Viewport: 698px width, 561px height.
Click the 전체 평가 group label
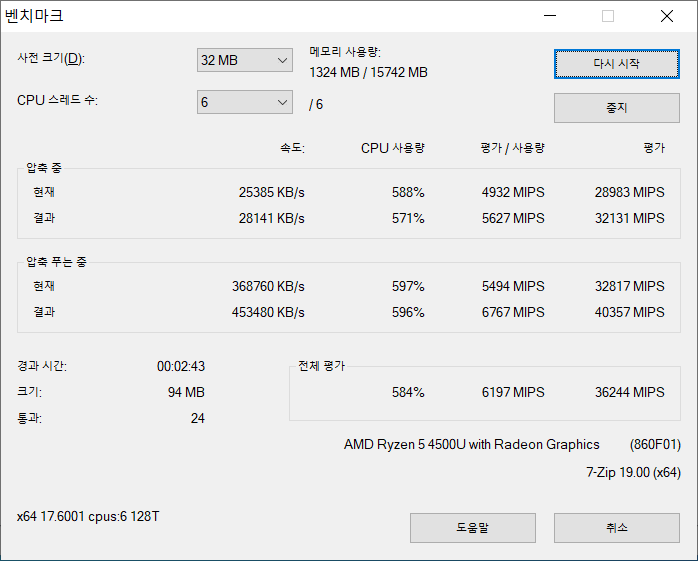[x=321, y=366]
